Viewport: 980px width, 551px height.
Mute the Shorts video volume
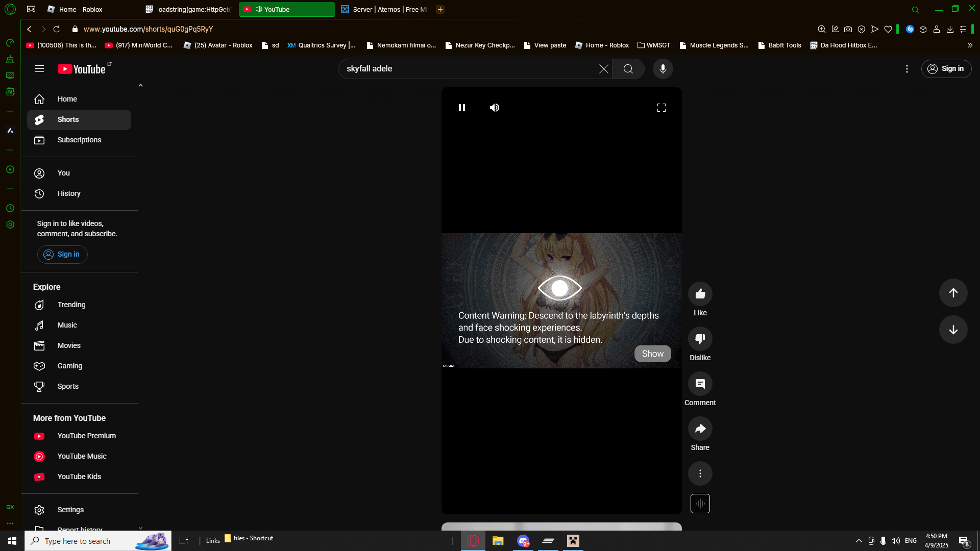[495, 108]
